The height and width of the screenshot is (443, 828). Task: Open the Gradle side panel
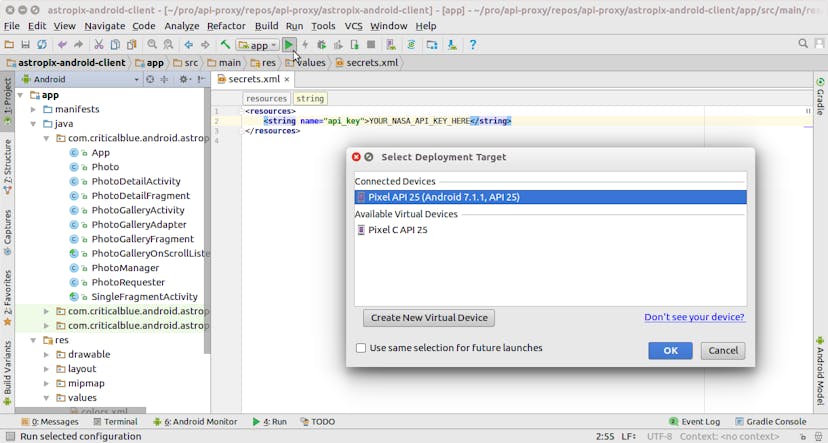(x=820, y=96)
